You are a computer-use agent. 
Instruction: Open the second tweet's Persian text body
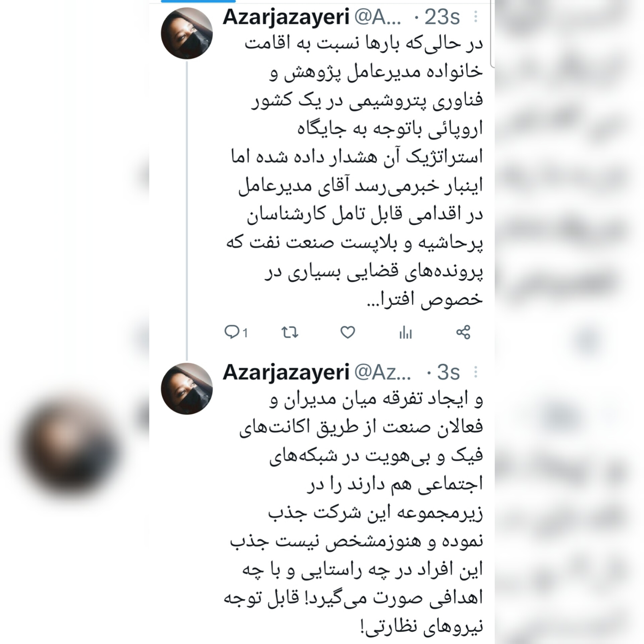(x=353, y=514)
